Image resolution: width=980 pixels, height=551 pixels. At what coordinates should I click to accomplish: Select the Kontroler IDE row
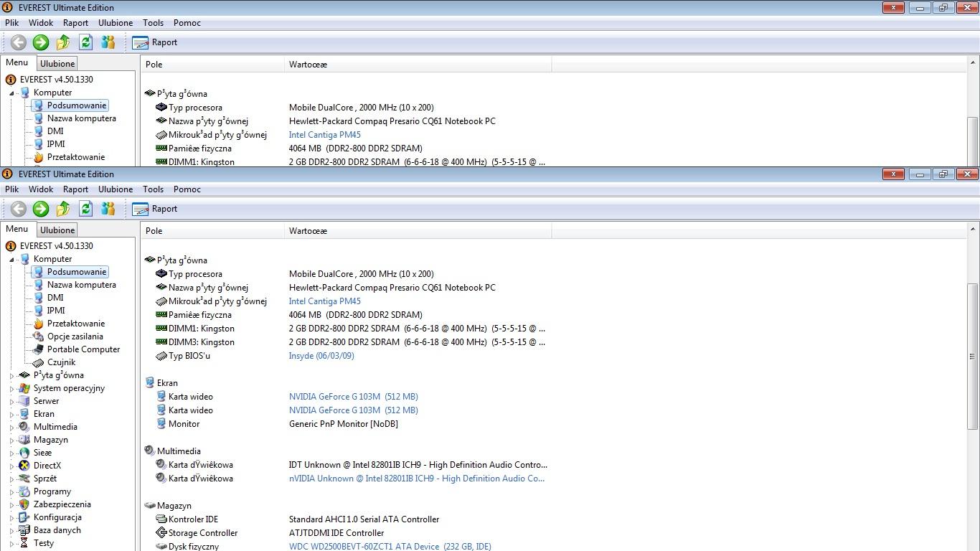[347, 519]
